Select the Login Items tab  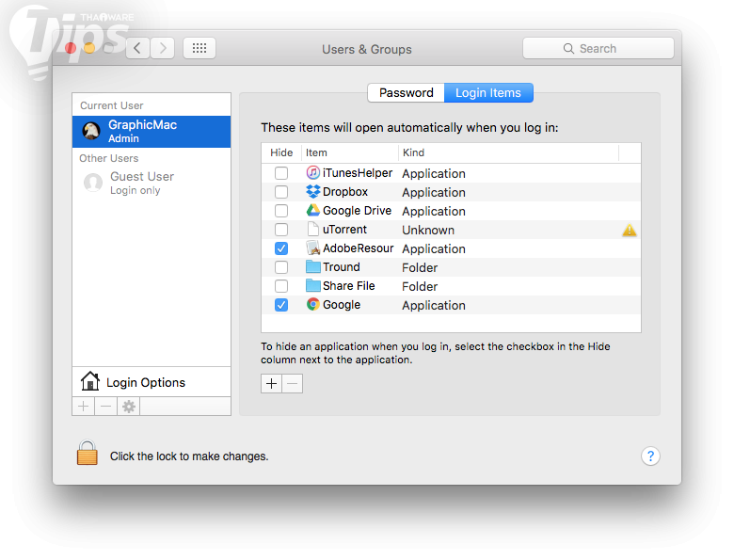tap(488, 93)
